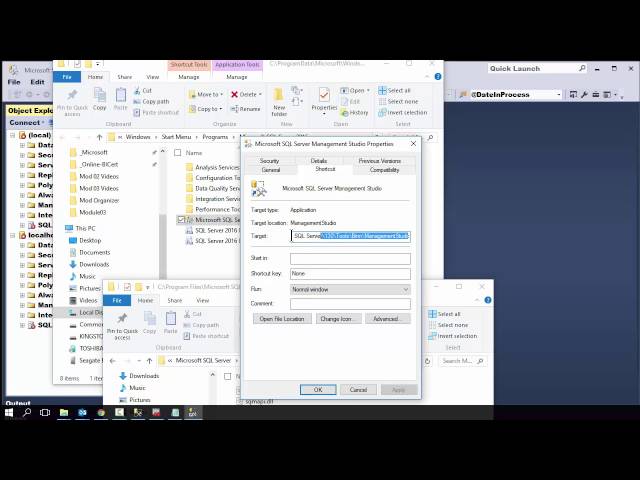Open File tab in top Explorer window
The width and height of the screenshot is (640, 480).
67,77
